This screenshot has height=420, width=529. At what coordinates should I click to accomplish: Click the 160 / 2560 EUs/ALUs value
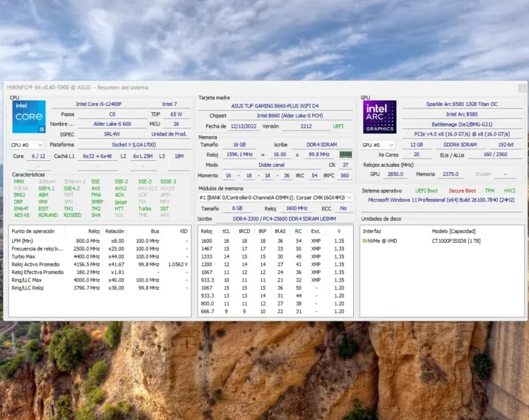(495, 154)
